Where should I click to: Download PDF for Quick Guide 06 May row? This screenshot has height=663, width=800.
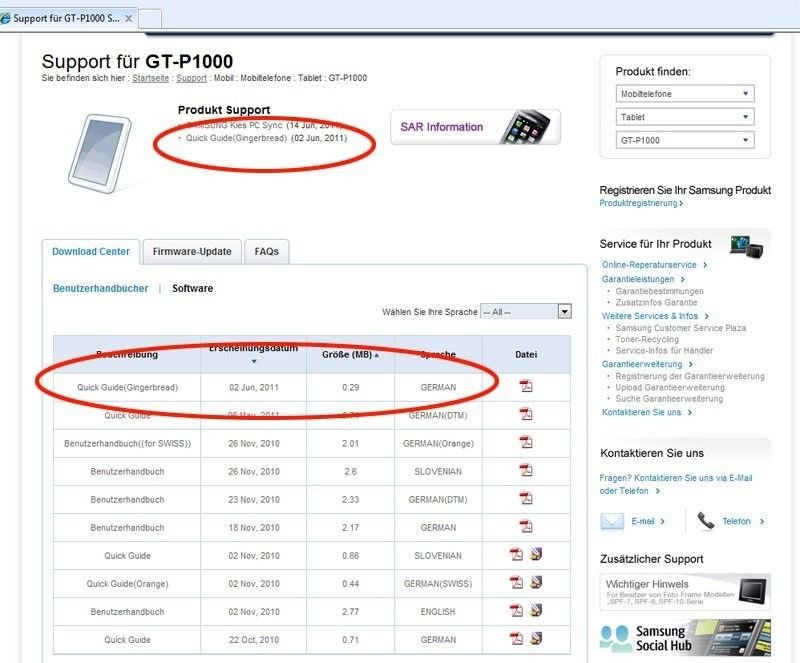click(x=526, y=414)
